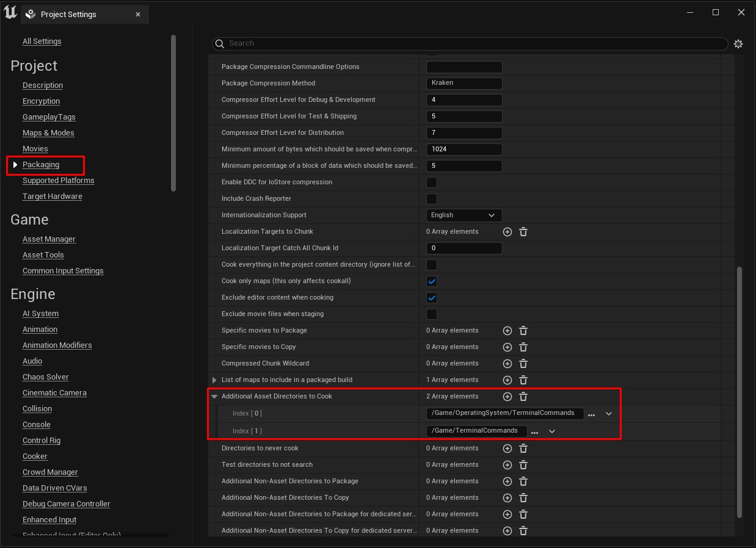
Task: Uncheck Exclude editor content when cooking
Action: pos(432,298)
